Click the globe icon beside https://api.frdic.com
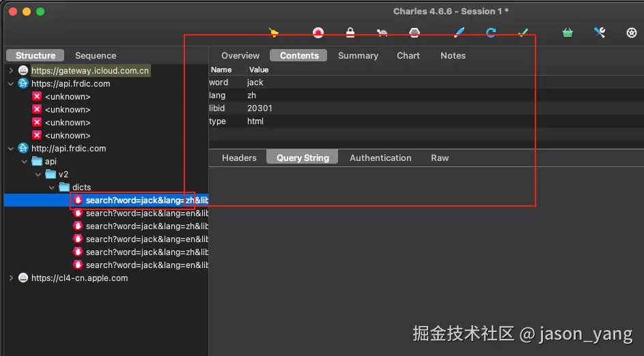Viewport: 644px width, 356px height. click(x=23, y=84)
